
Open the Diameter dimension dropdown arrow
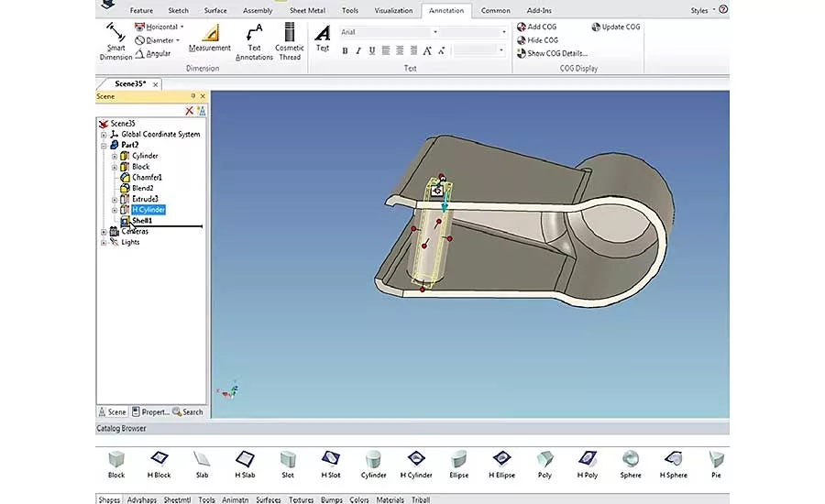(x=177, y=40)
